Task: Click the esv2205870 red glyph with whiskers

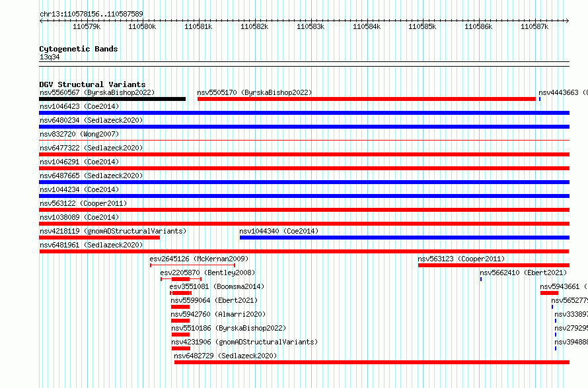Action: 181,279
